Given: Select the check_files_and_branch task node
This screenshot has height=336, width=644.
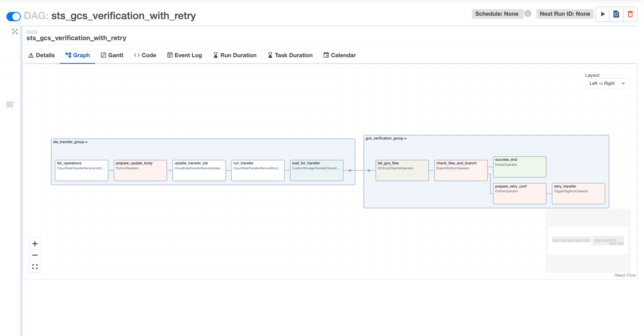Looking at the screenshot, I should point(461,171).
